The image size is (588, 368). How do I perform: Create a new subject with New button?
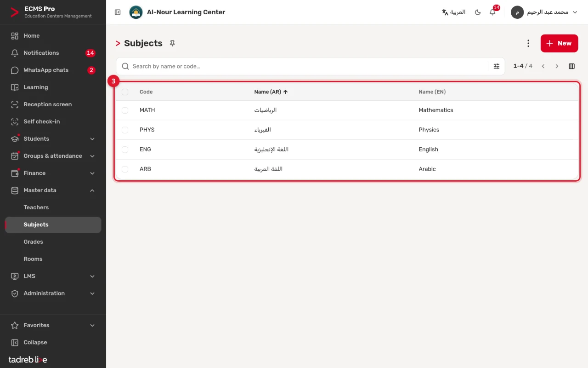point(559,43)
